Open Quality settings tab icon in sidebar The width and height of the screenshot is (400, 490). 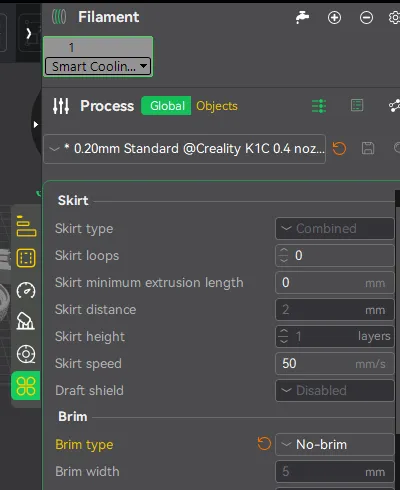tap(26, 226)
